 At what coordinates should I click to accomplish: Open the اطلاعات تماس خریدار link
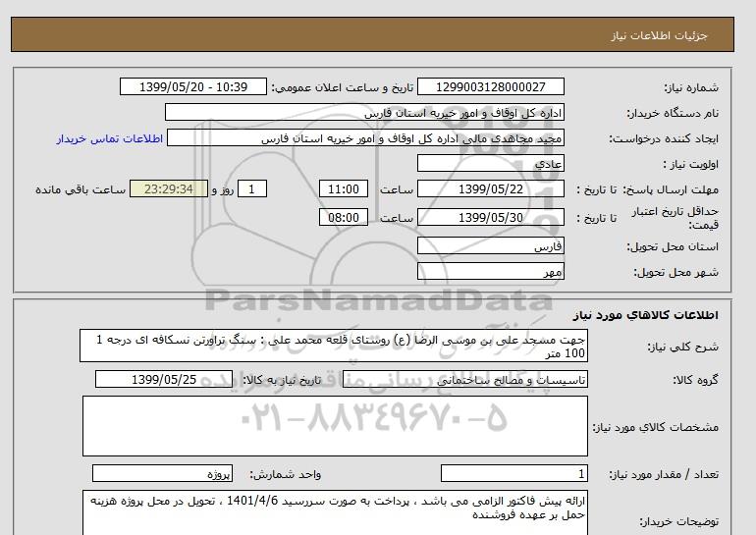point(109,138)
